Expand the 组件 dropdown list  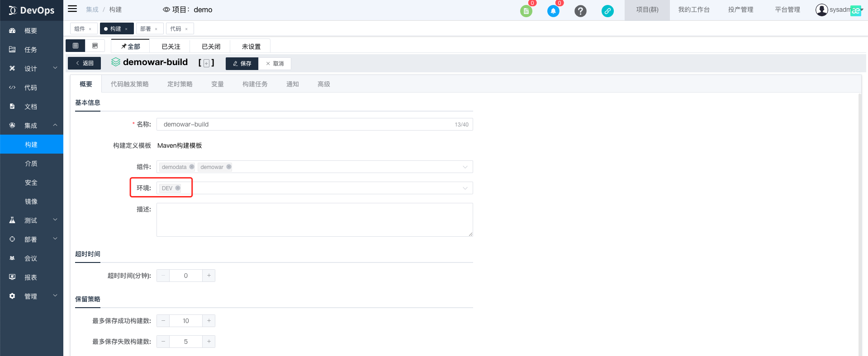465,167
